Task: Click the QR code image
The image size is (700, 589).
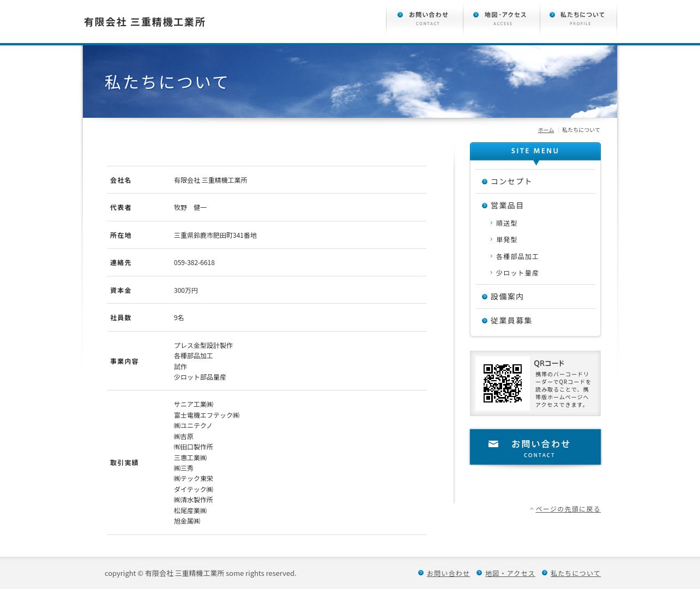Action: click(503, 383)
